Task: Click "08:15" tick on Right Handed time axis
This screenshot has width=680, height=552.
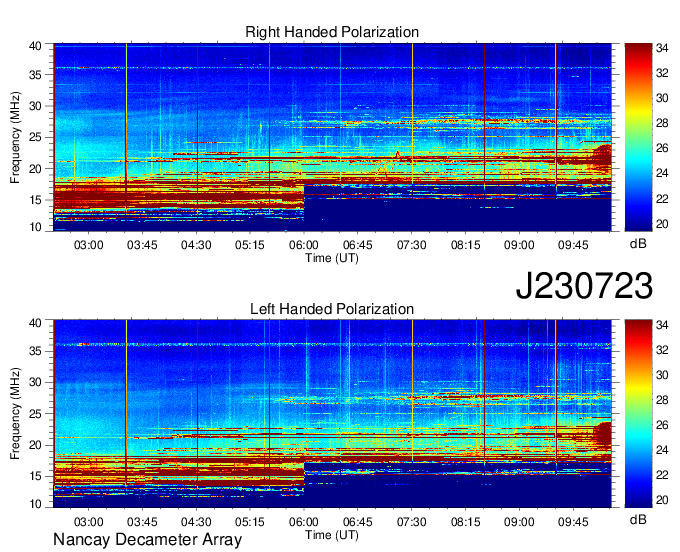Action: (465, 245)
